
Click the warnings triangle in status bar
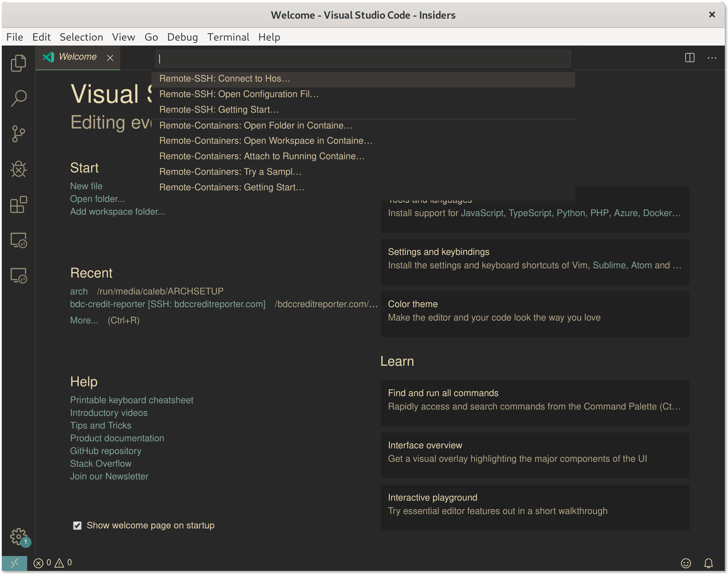[59, 563]
